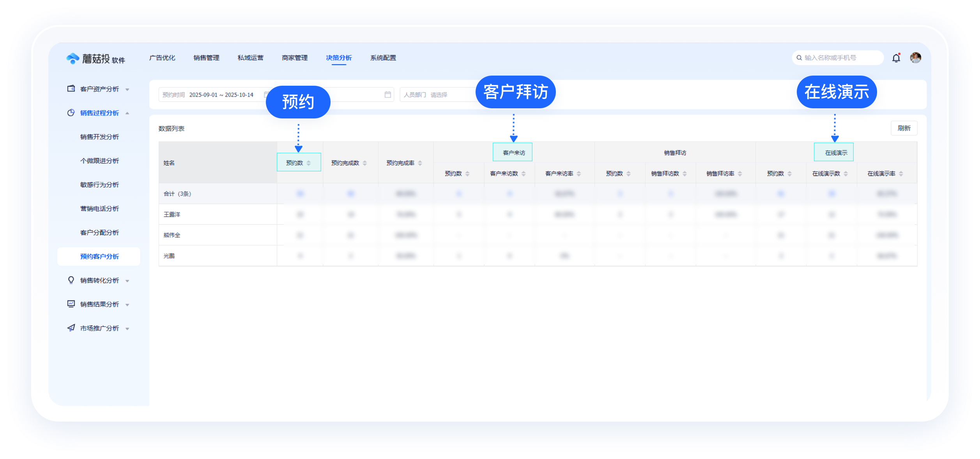The width and height of the screenshot is (980, 459).
Task: Click the notification bell icon
Action: click(x=895, y=57)
